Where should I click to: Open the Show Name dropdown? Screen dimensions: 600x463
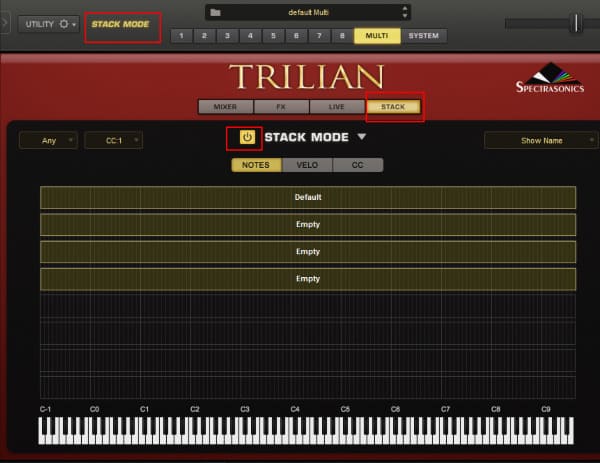[x=541, y=140]
